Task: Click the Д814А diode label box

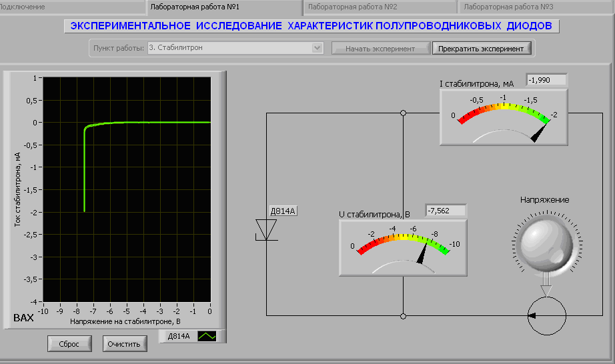Action: pyautogui.click(x=282, y=211)
